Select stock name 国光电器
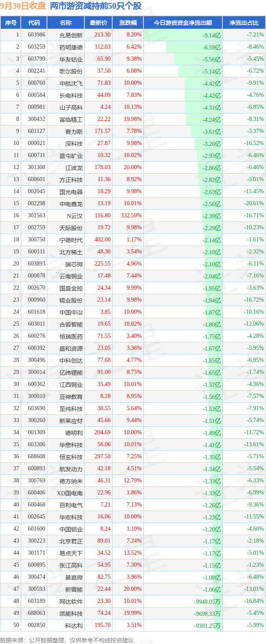Screen dimensions: 266x644 click(x=71, y=192)
